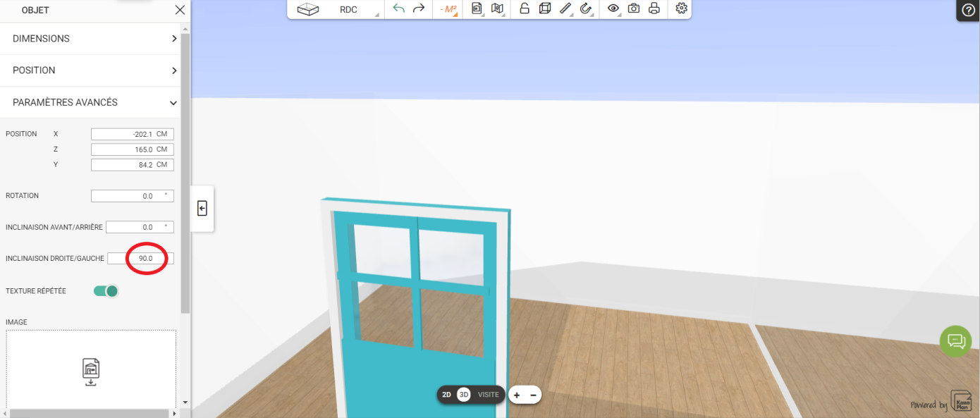Undo the last action
Viewport: 980px width, 418px height.
399,8
